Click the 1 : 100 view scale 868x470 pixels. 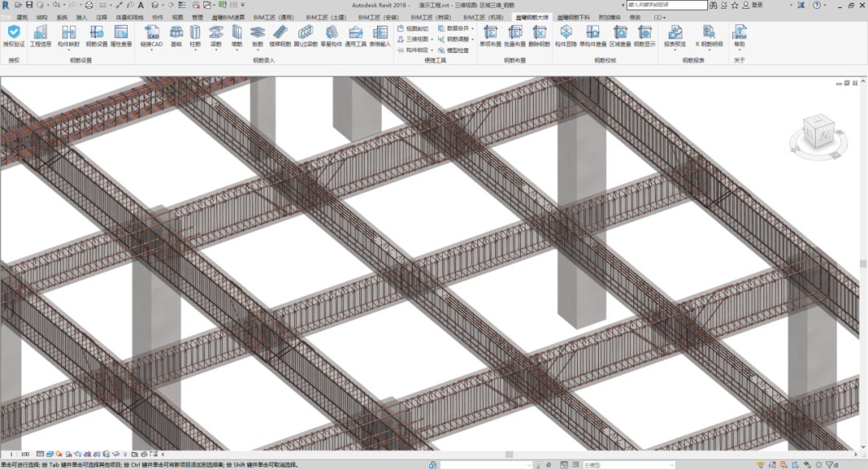tap(19, 454)
